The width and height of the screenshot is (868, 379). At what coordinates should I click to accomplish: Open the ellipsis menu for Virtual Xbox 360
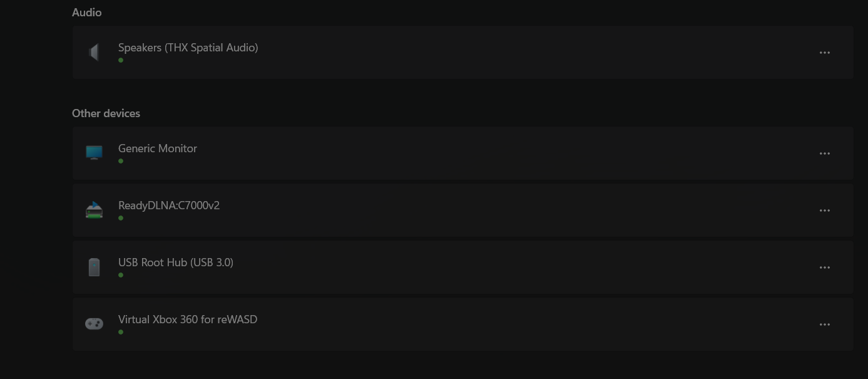point(825,324)
